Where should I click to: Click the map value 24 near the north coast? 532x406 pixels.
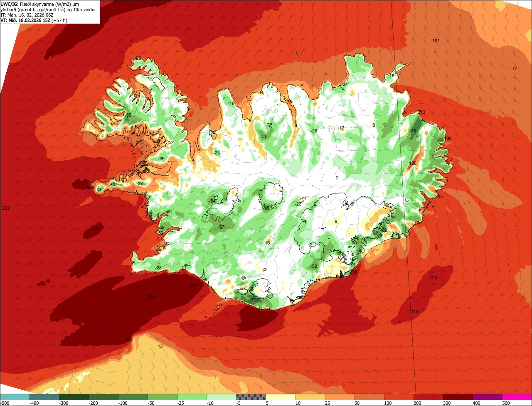click(345, 84)
